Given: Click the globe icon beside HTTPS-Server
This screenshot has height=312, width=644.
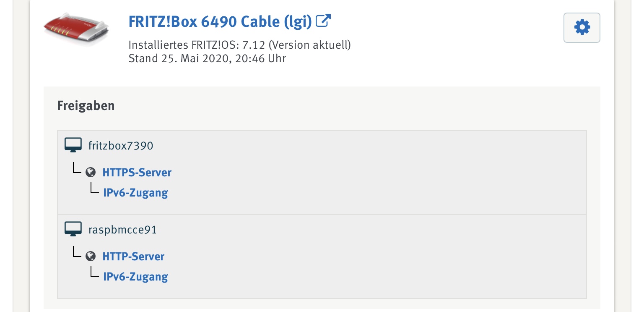Looking at the screenshot, I should pyautogui.click(x=90, y=172).
